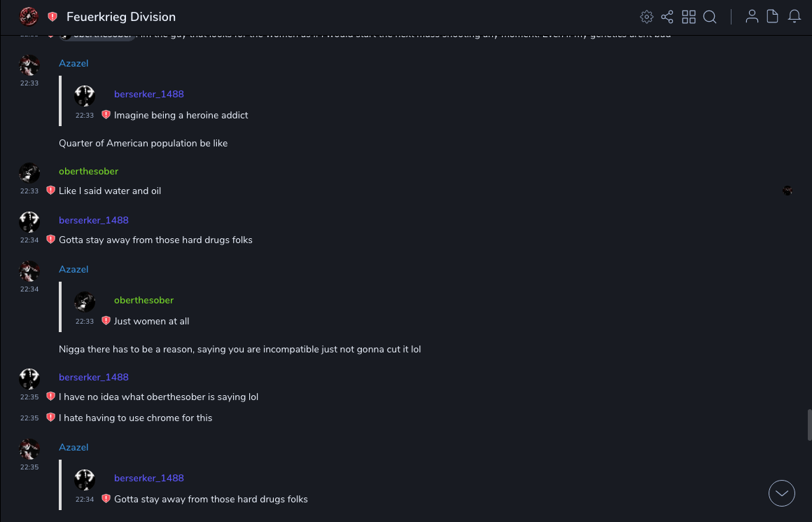Click red shield badge beside channel title
812x522 pixels.
52,17
